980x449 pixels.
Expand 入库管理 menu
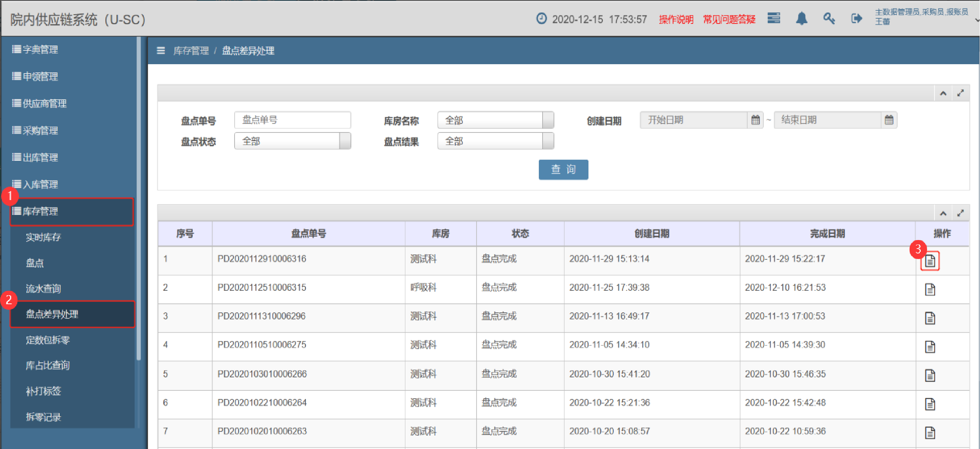[35, 185]
